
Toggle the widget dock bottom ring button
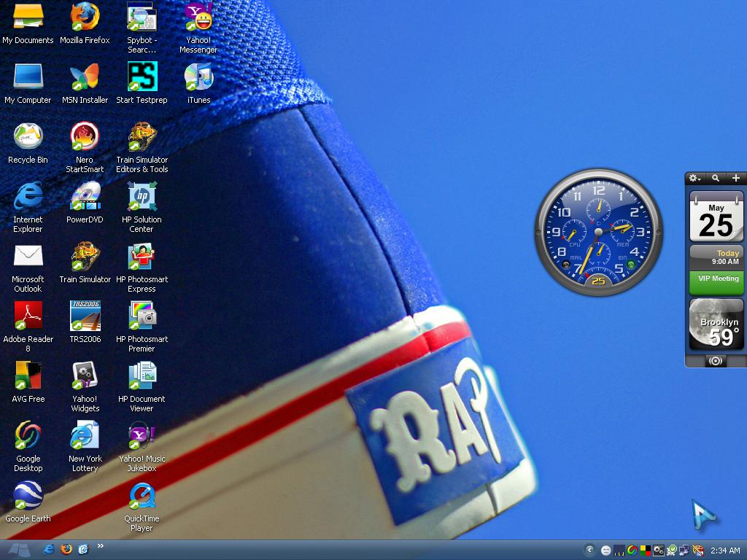(716, 361)
